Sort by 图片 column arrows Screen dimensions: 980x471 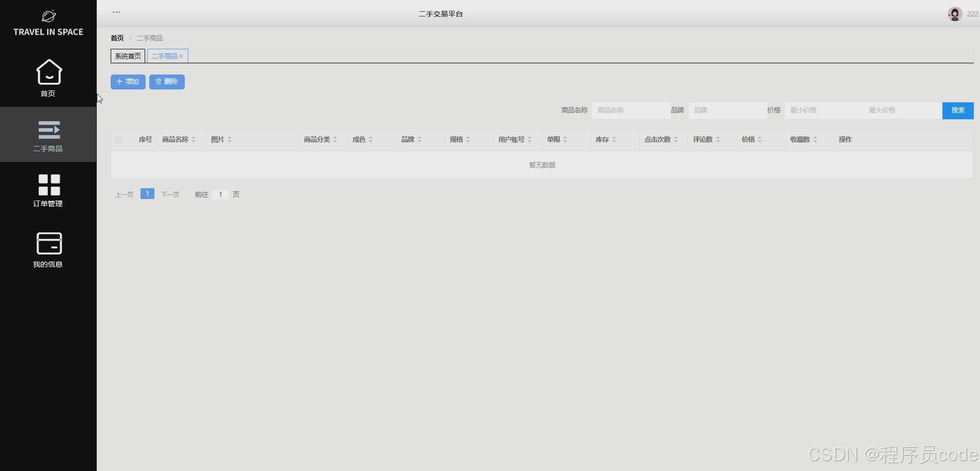click(230, 139)
